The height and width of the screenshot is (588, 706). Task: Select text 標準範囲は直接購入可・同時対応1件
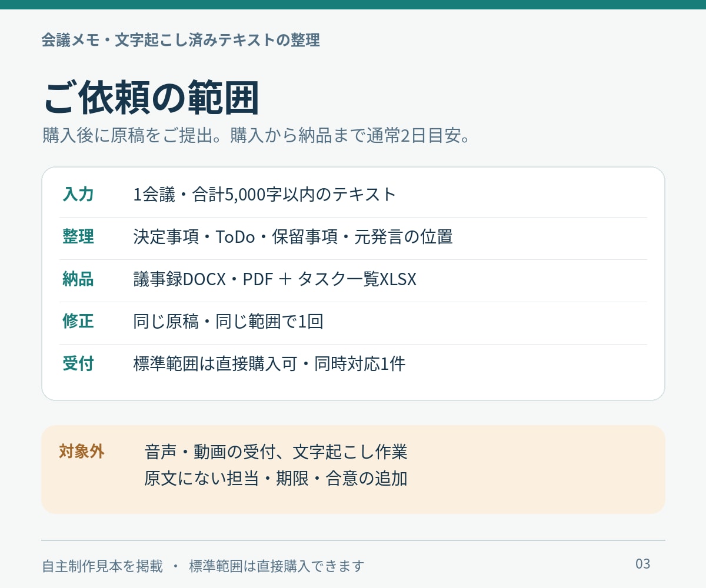pyautogui.click(x=269, y=364)
